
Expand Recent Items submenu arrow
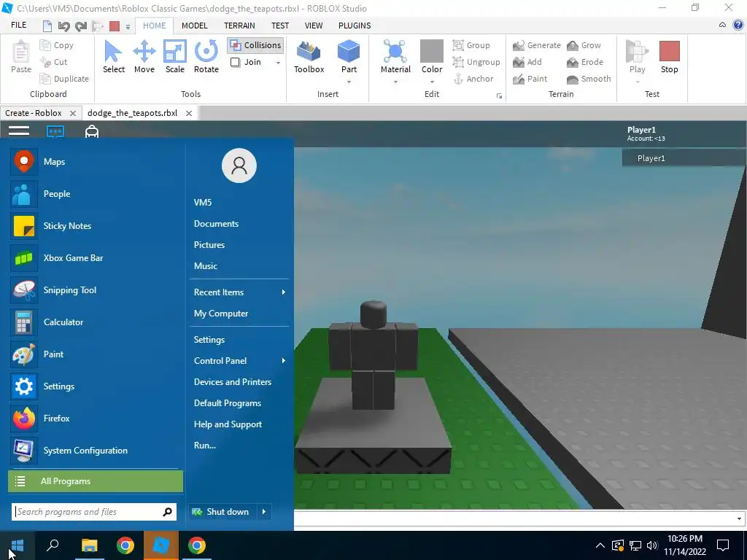(284, 292)
